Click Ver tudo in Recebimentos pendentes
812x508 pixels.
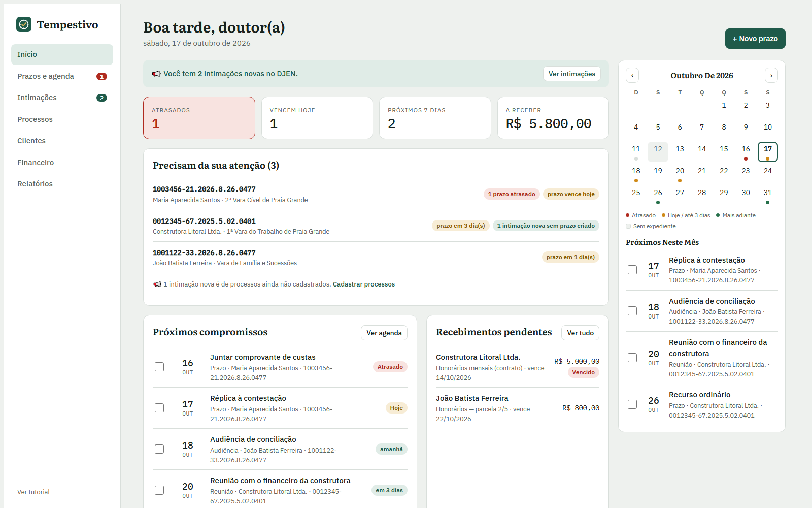click(581, 333)
